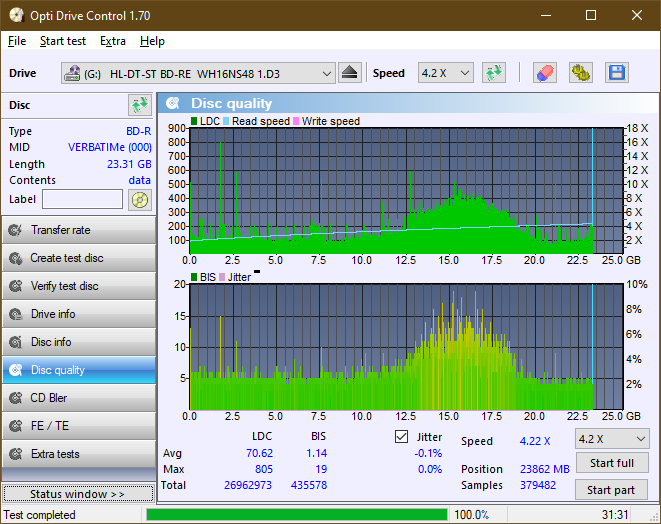The image size is (661, 524).
Task: Click the 4.22 X speed value
Action: coord(535,441)
